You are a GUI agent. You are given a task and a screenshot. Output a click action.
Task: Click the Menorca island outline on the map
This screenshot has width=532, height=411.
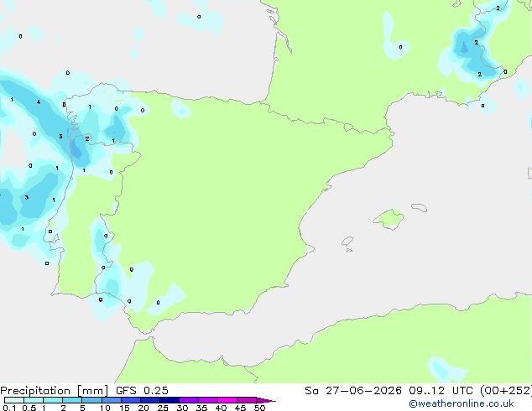coord(420,207)
